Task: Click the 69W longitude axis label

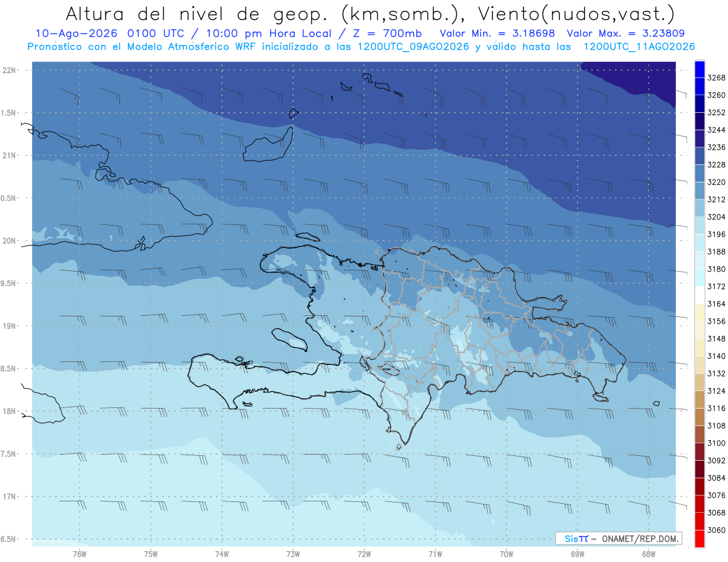Action: (x=578, y=554)
